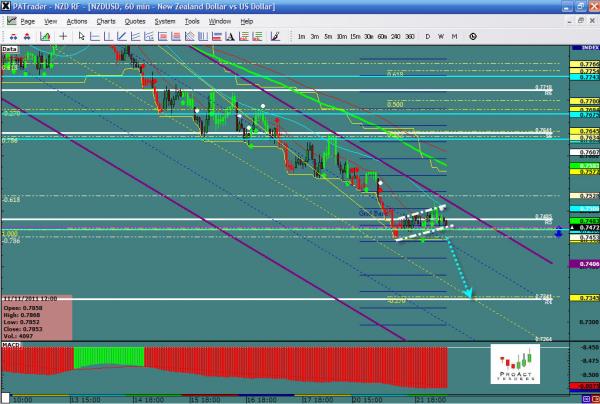The height and width of the screenshot is (404, 600).
Task: Open the Page menu
Action: pyautogui.click(x=27, y=21)
